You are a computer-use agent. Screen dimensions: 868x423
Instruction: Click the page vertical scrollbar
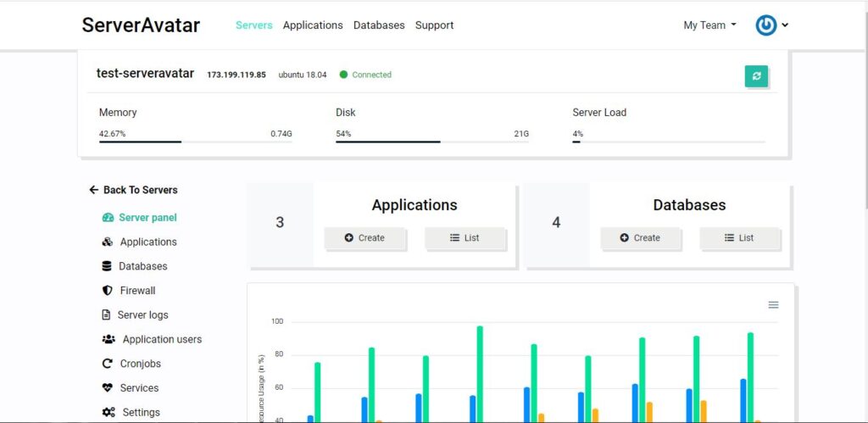point(865,111)
